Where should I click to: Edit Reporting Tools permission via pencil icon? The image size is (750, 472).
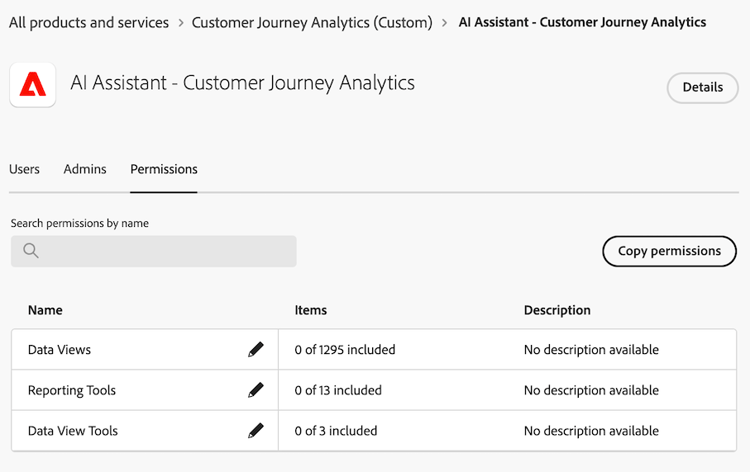point(256,390)
